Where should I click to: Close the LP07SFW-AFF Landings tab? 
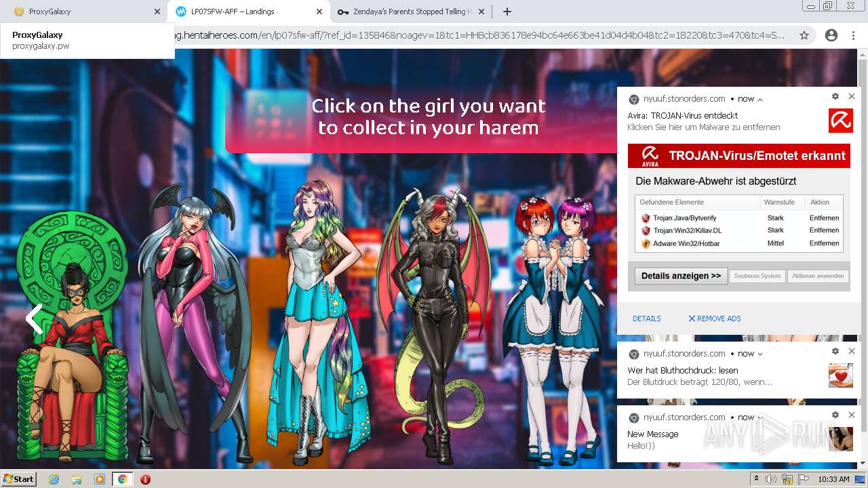pyautogui.click(x=319, y=12)
